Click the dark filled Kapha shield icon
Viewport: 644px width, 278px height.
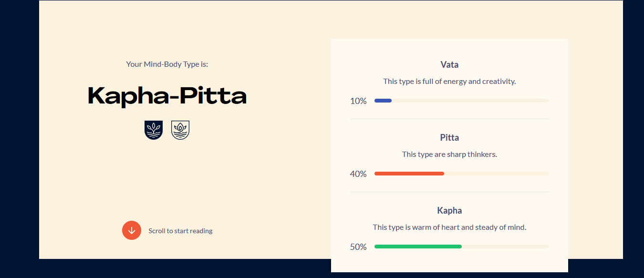pos(154,130)
